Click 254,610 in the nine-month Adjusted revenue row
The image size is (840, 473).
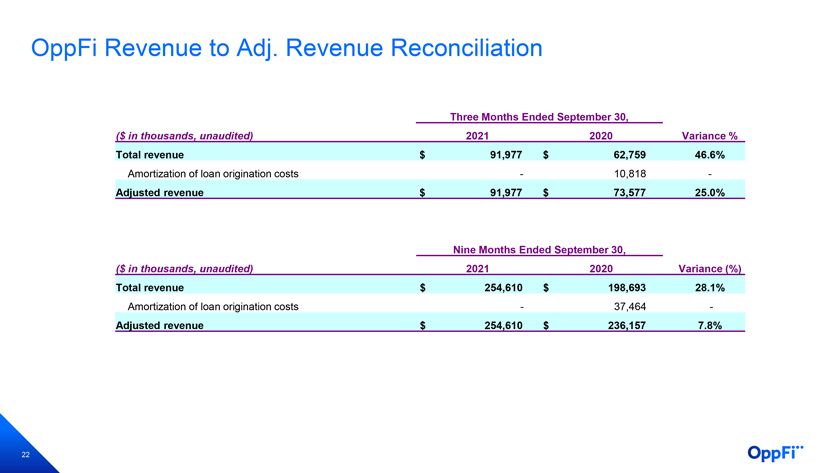pyautogui.click(x=503, y=326)
